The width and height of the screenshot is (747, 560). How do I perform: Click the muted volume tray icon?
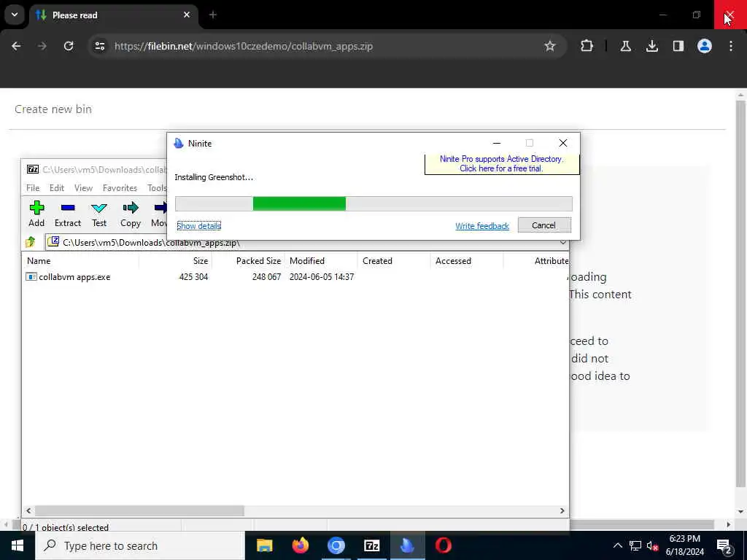pyautogui.click(x=652, y=545)
